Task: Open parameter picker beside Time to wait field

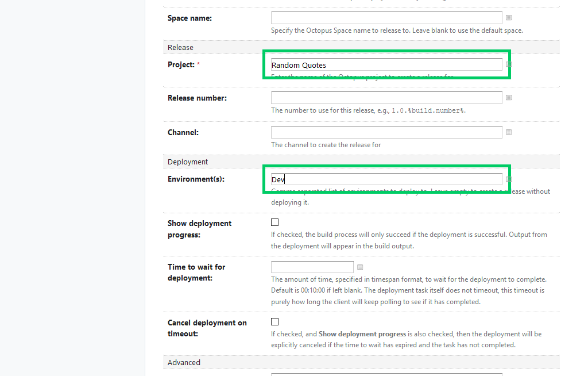Action: tap(360, 267)
